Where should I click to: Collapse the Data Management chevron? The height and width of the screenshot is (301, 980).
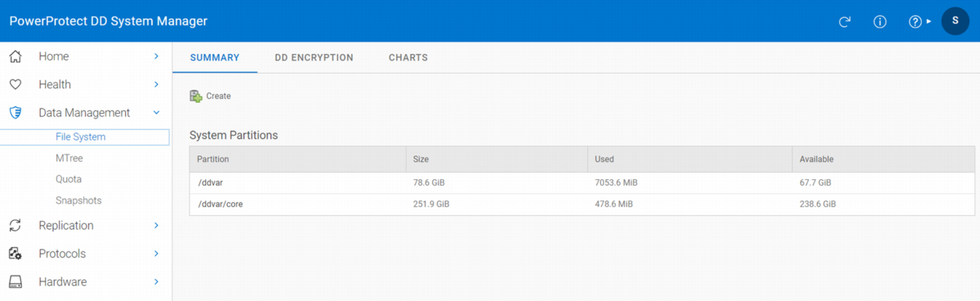(156, 113)
